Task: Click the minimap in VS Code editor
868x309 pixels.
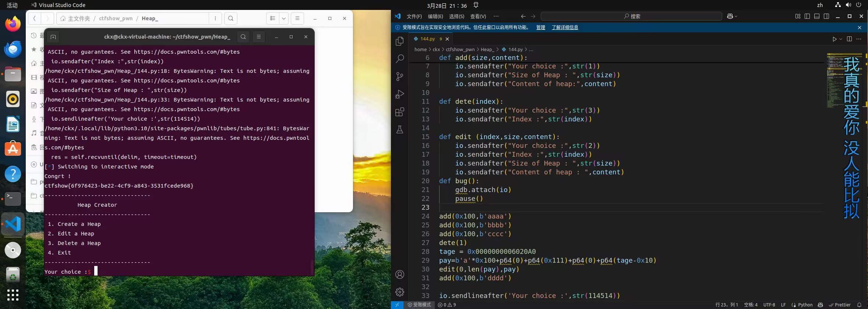Action: tap(844, 81)
